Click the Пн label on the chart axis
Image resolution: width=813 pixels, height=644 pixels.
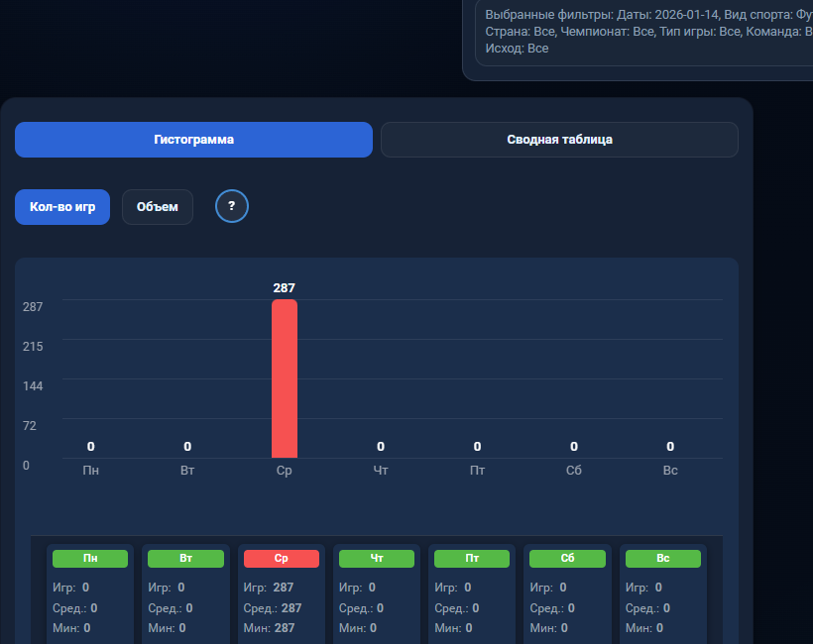coord(91,471)
